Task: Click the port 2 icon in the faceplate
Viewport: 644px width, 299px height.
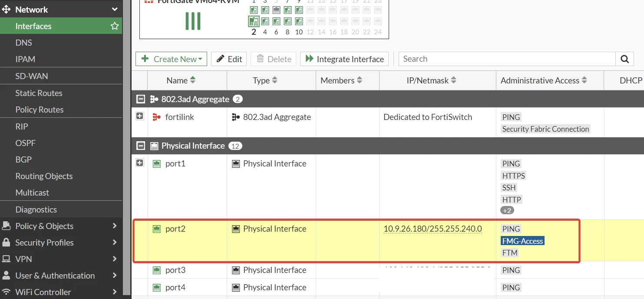Action: click(x=254, y=21)
